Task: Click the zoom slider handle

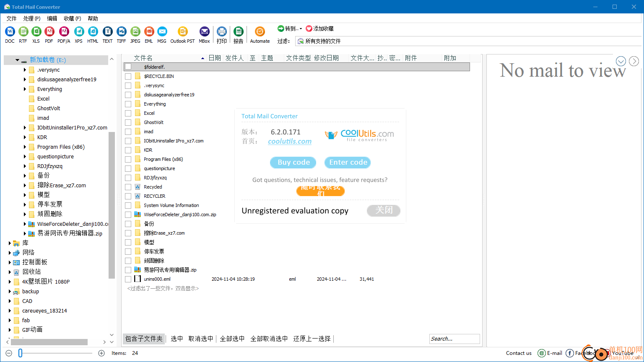Action: coord(20,353)
